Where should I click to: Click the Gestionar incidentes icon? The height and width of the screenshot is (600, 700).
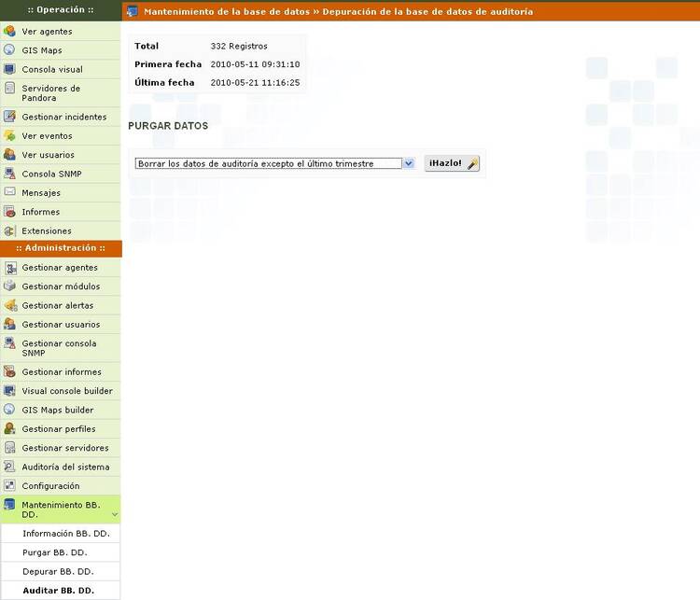[x=9, y=117]
